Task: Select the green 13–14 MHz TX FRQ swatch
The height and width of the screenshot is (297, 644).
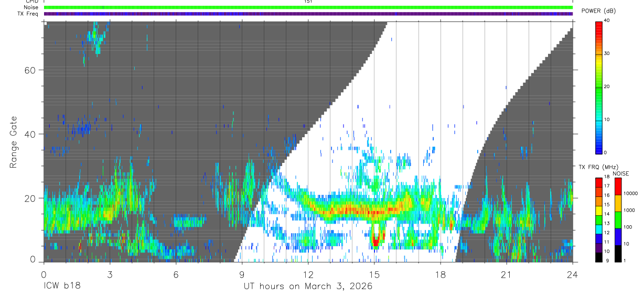Action: tap(598, 220)
